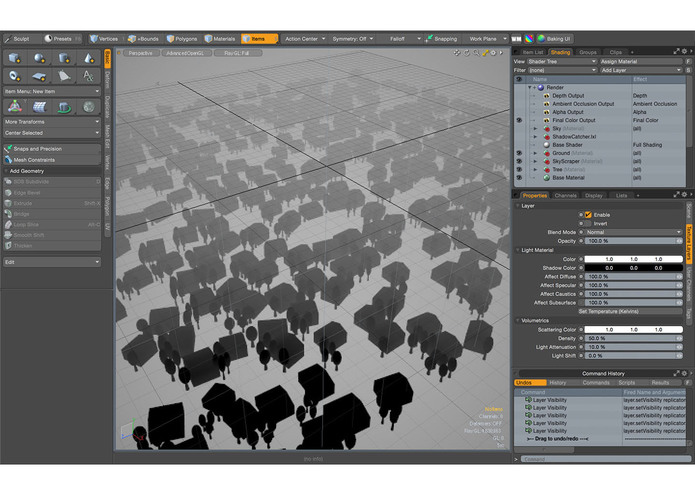Hide the SkyScraper material layer
This screenshot has width=695, height=494.
pyautogui.click(x=519, y=161)
